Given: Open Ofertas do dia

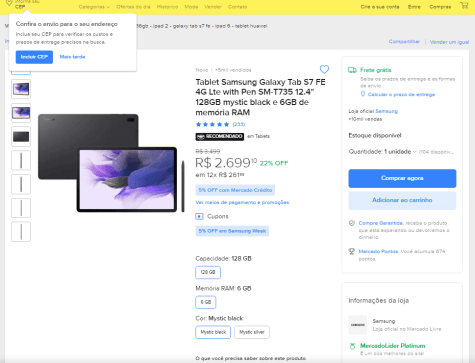Looking at the screenshot, I should tap(133, 7).
